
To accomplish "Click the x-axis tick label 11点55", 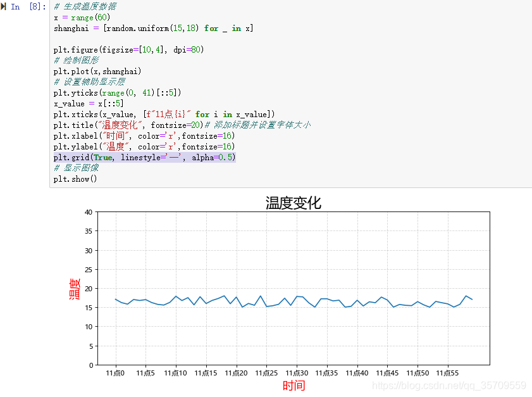I will 447,373.
